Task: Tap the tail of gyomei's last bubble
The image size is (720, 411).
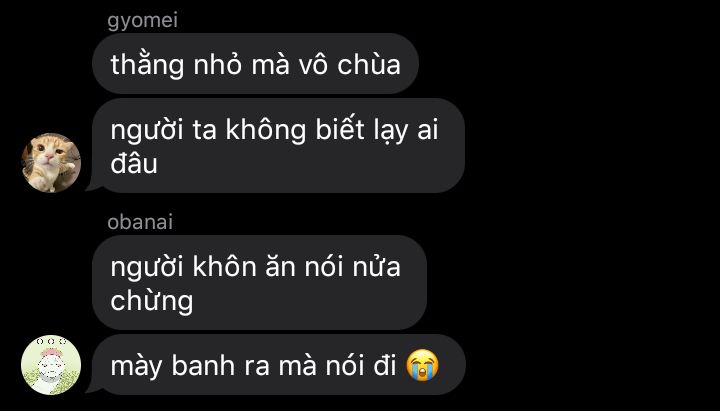Action: (x=92, y=186)
